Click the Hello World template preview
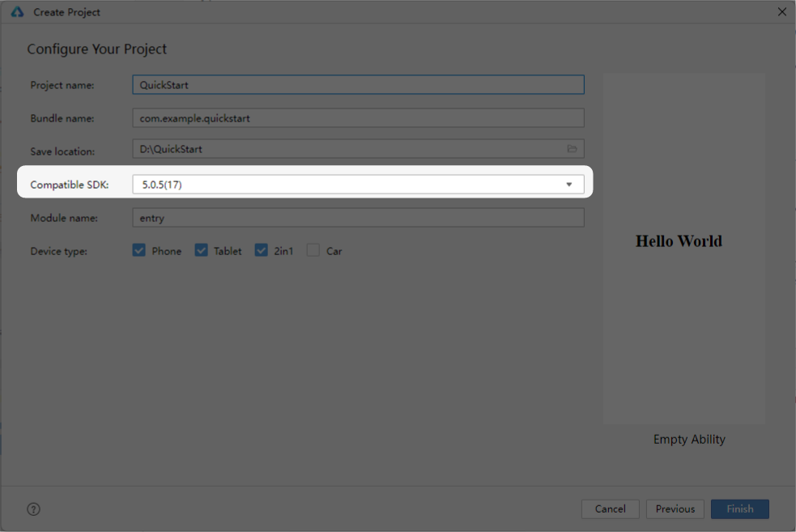 click(683, 249)
